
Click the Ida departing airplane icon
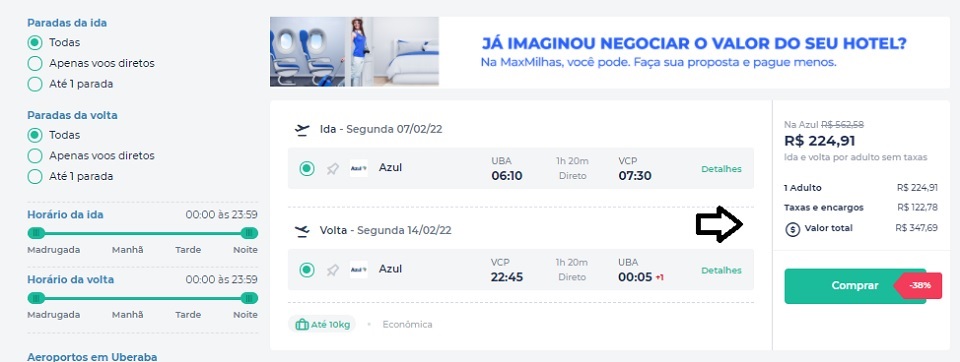302,129
